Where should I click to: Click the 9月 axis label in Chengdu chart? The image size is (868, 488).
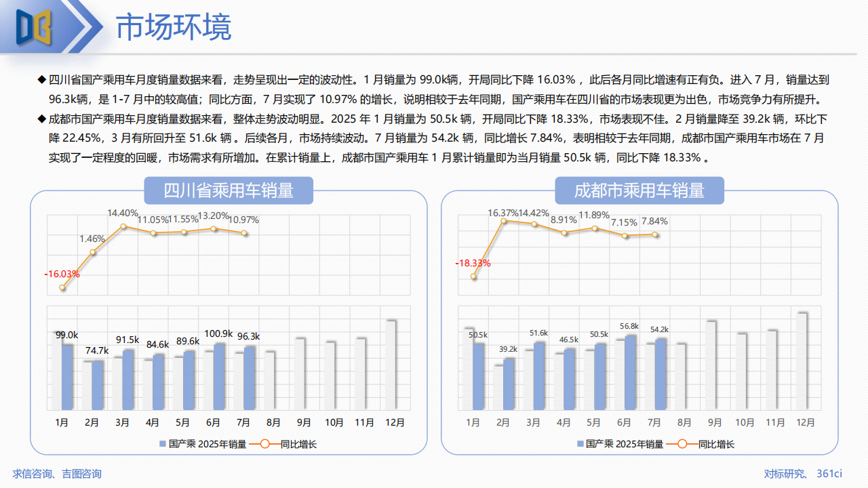(x=715, y=422)
